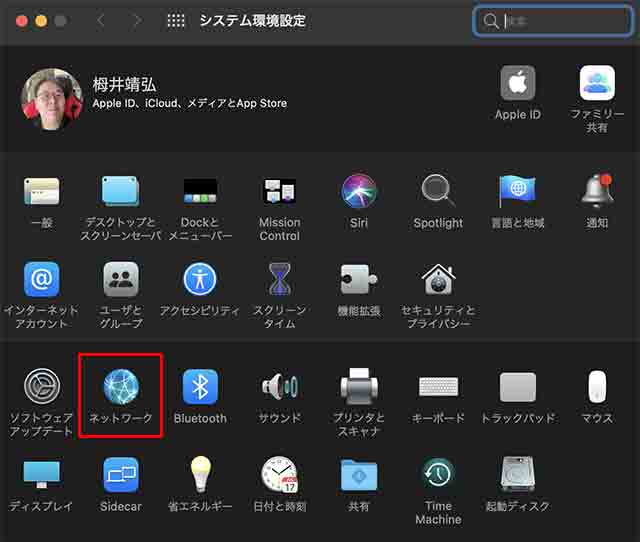Click the user profile photo

coord(52,99)
